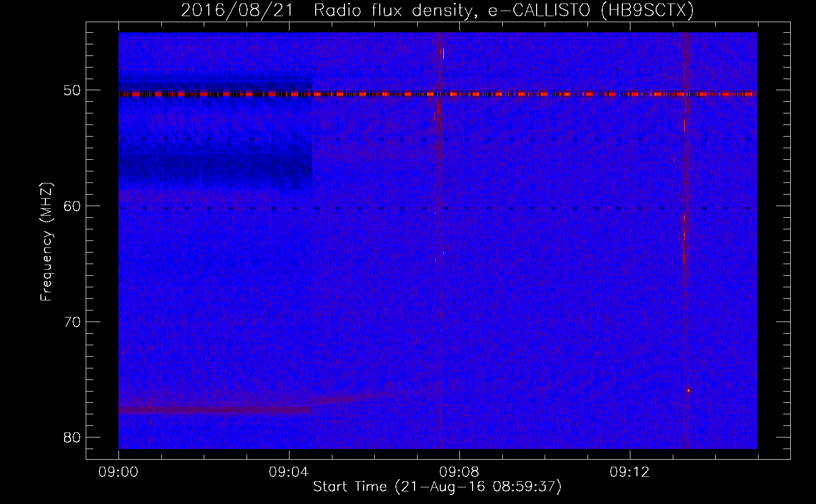Image resolution: width=816 pixels, height=504 pixels.
Task: Click the 09:12 time tick label
Action: click(630, 472)
